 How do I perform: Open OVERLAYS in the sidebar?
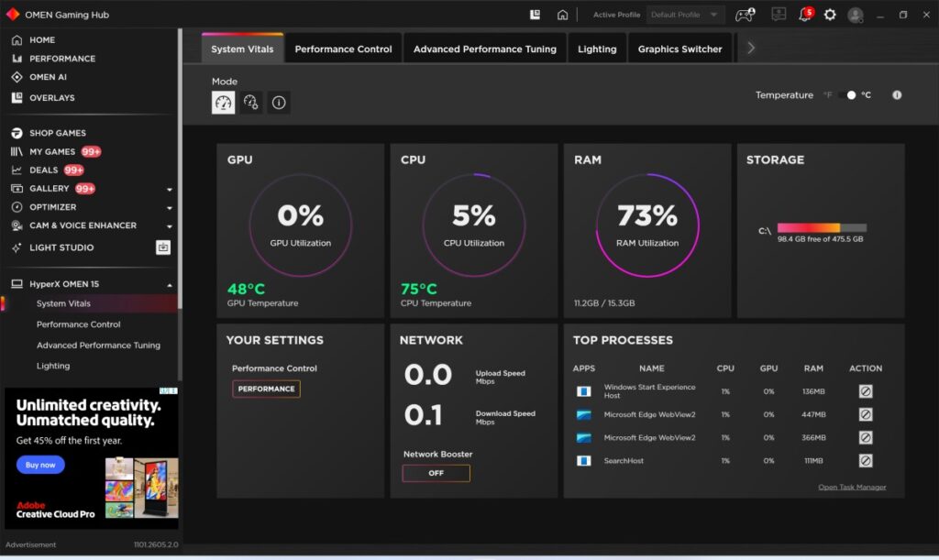click(43, 97)
